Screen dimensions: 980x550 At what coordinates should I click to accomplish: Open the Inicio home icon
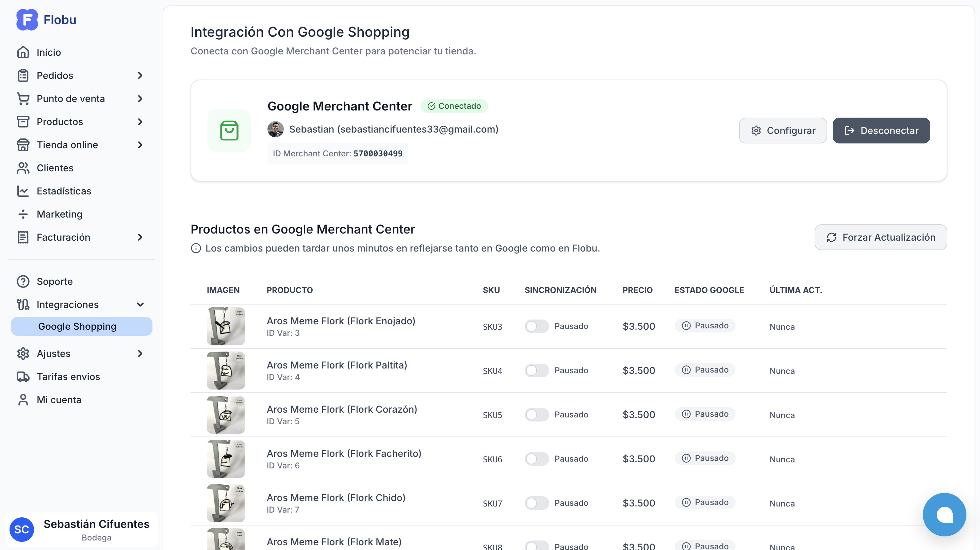coord(23,52)
